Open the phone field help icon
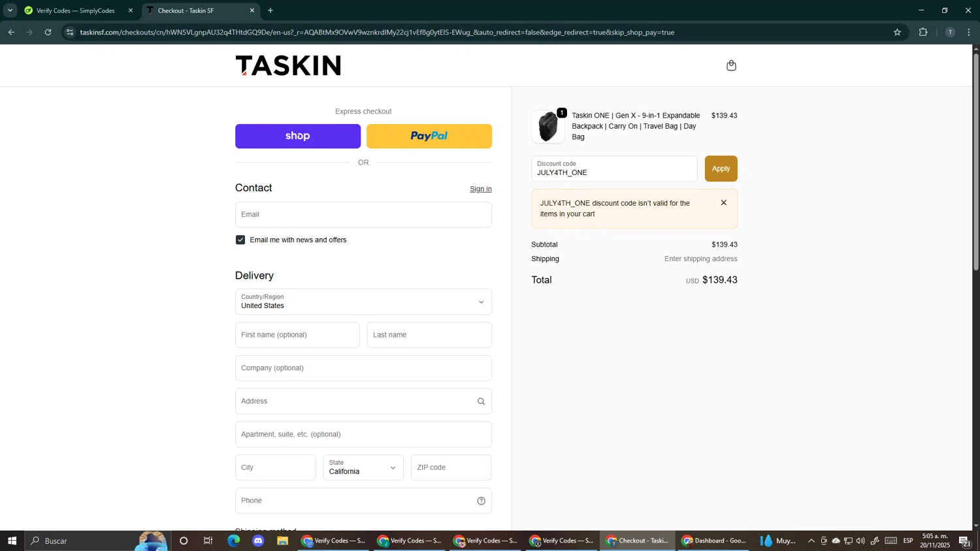Image resolution: width=980 pixels, height=551 pixels. [481, 501]
